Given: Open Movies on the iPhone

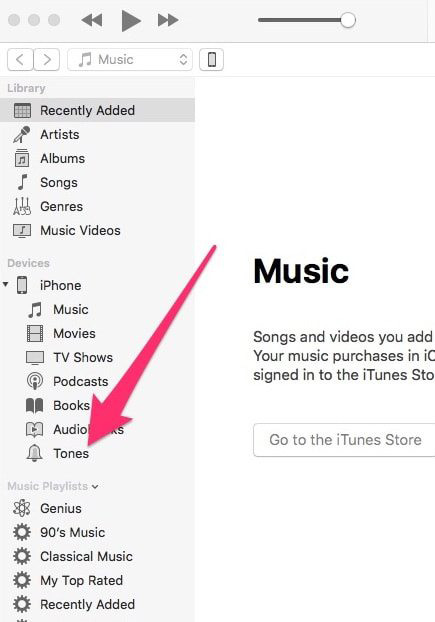Looking at the screenshot, I should [x=74, y=333].
